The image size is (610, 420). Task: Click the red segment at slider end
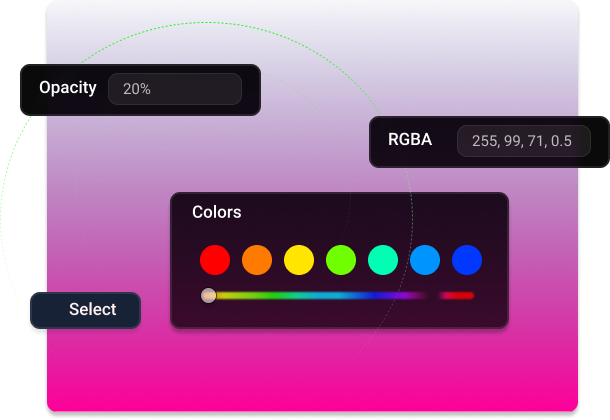(x=458, y=295)
